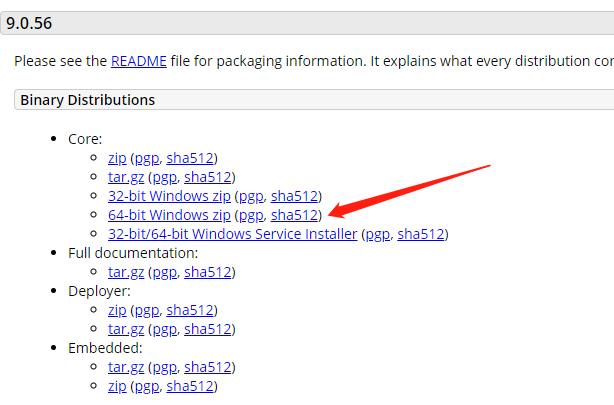
Task: Download the Deployer tar.gz
Action: coord(125,329)
